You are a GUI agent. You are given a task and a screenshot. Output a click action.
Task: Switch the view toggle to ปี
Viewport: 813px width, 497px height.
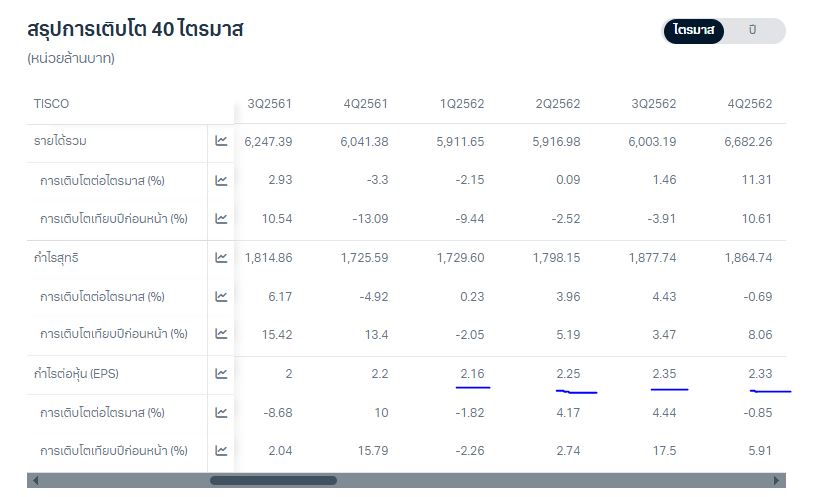coord(753,30)
